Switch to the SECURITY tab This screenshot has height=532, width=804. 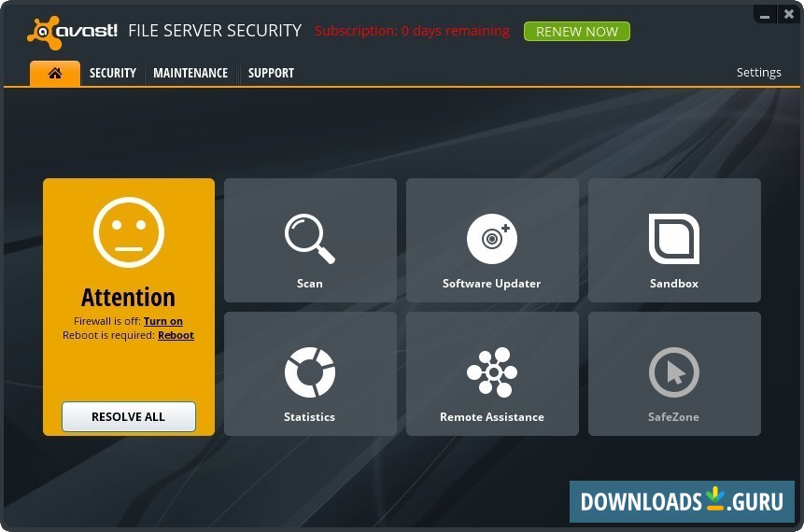click(113, 74)
